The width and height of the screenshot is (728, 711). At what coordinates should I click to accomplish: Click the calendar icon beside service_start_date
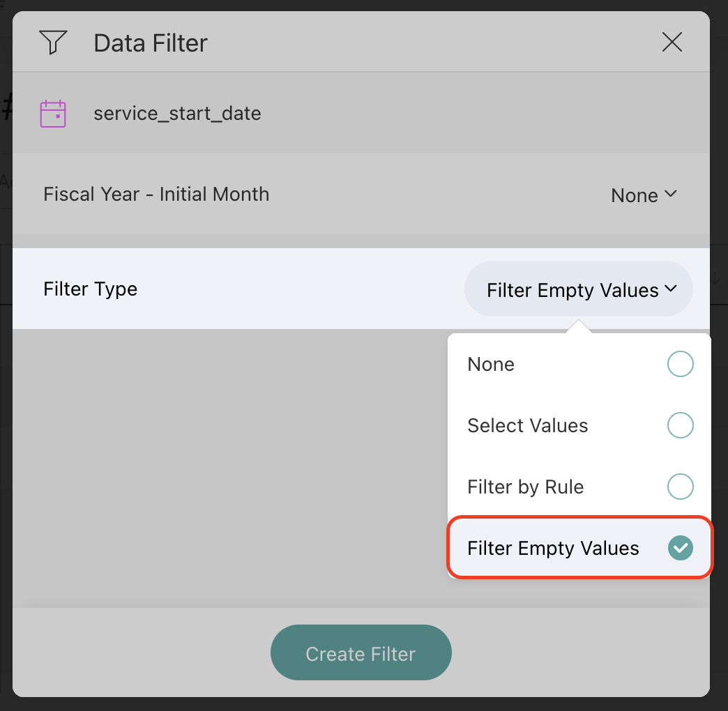tap(53, 114)
